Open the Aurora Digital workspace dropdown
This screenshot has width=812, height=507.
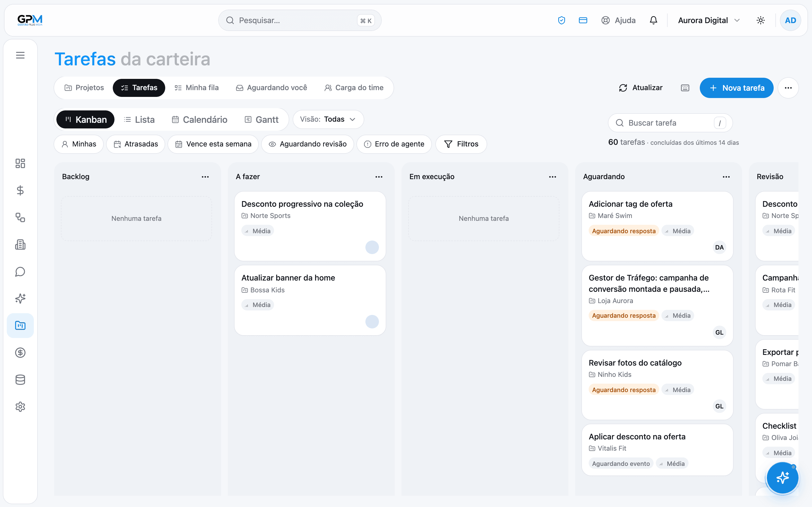point(709,21)
